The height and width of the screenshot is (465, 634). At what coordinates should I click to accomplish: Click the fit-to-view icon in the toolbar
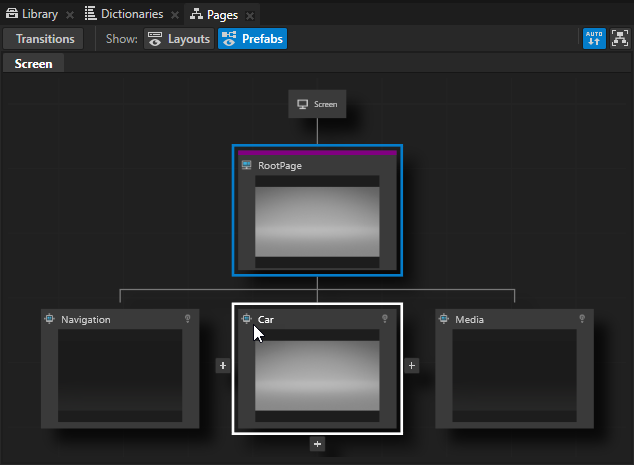tap(620, 39)
